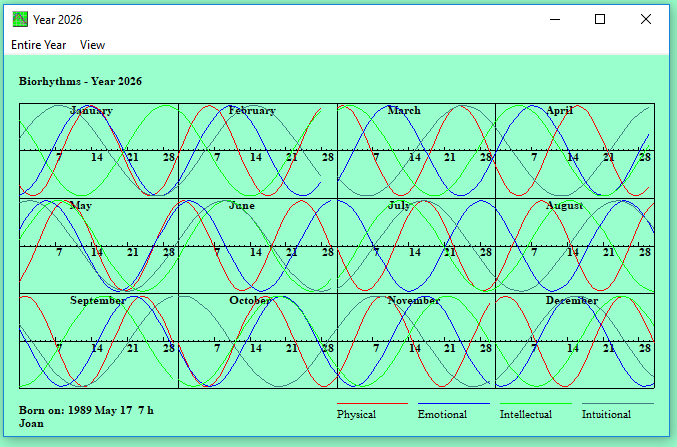Image resolution: width=677 pixels, height=447 pixels.
Task: Close the Year 2026 window
Action: 646,19
